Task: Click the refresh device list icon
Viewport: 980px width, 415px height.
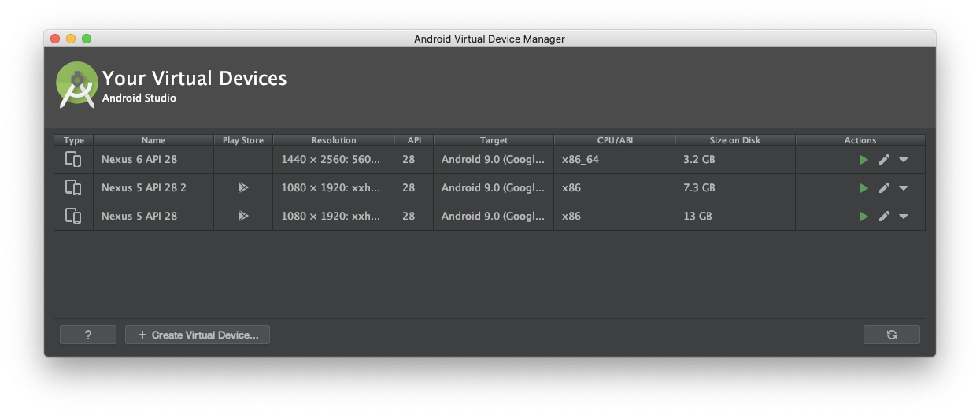Action: [x=891, y=335]
